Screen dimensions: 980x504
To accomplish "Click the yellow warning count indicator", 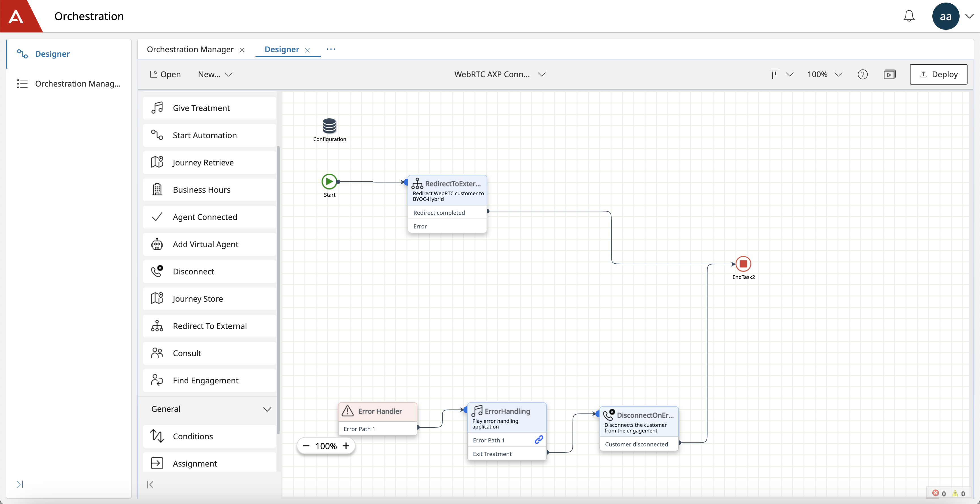I will 958,493.
